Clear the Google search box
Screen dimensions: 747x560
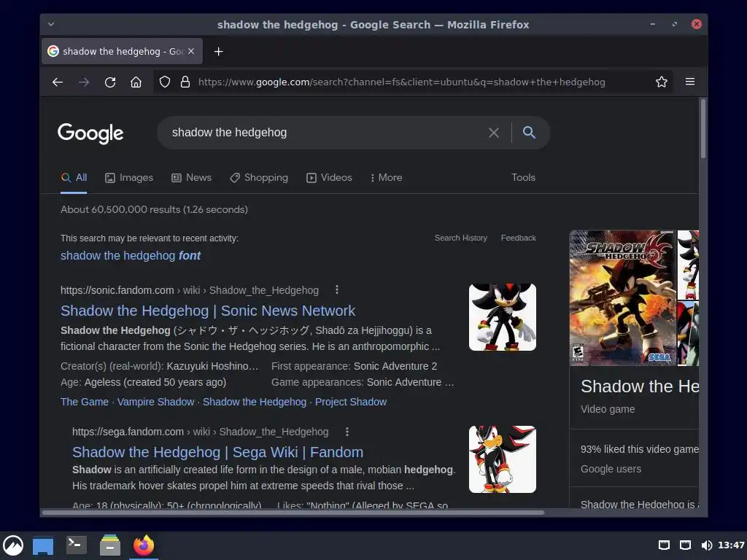click(x=494, y=133)
